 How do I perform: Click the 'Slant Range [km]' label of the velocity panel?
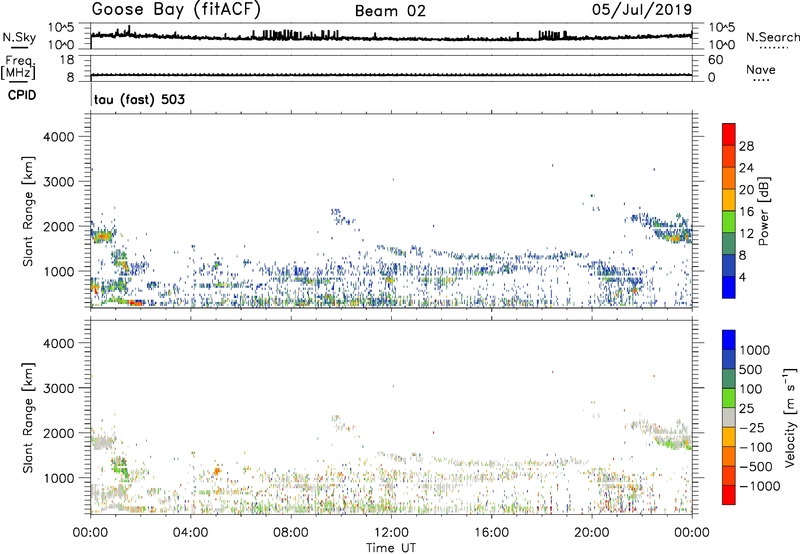[28, 417]
